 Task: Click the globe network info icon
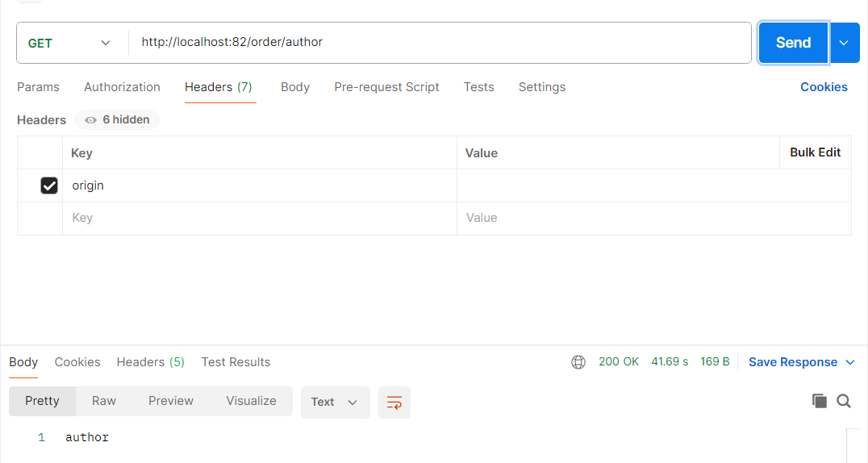click(x=578, y=362)
